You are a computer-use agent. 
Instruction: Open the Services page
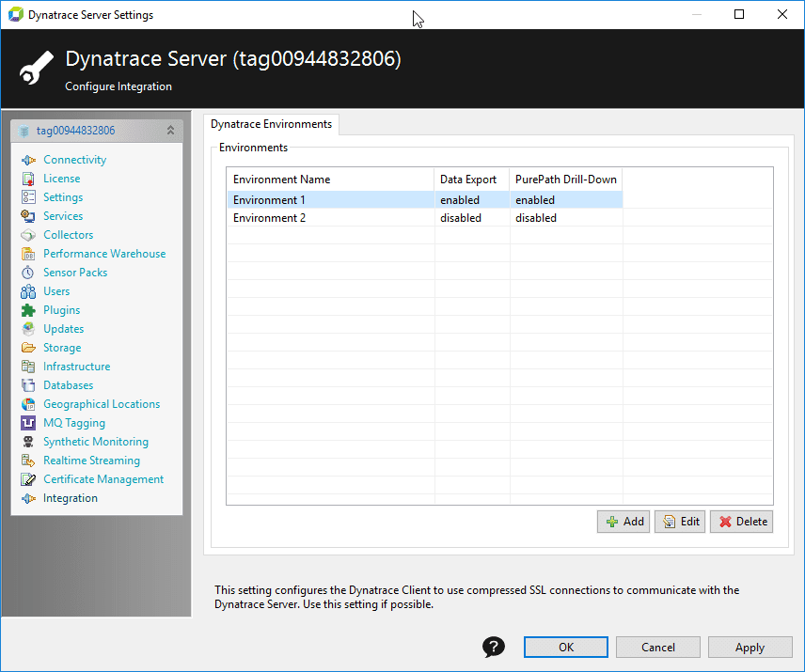(x=63, y=216)
